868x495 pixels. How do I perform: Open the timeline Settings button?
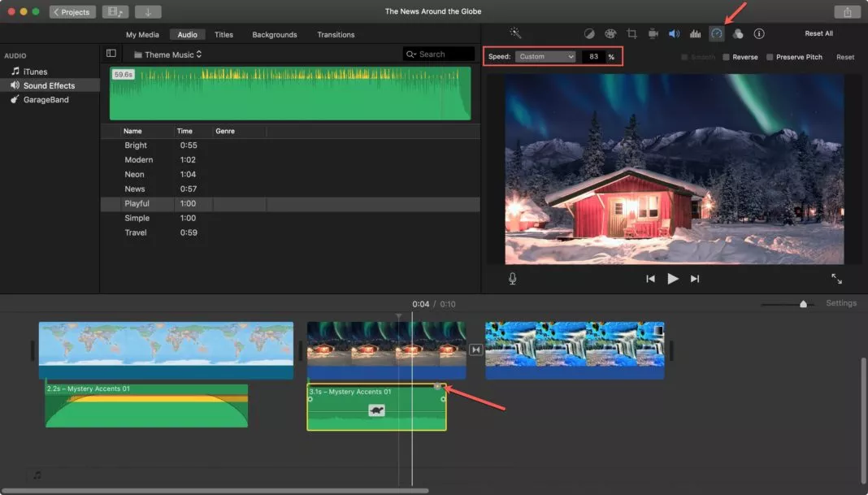coord(841,303)
